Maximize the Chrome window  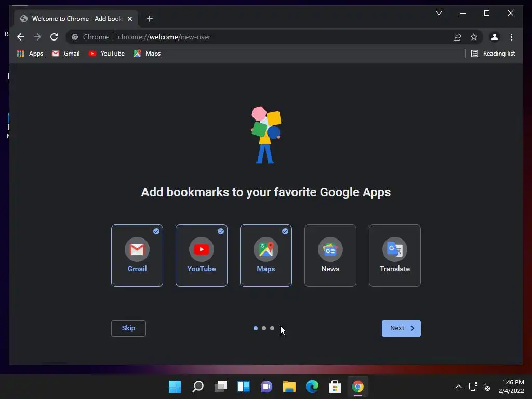[486, 13]
